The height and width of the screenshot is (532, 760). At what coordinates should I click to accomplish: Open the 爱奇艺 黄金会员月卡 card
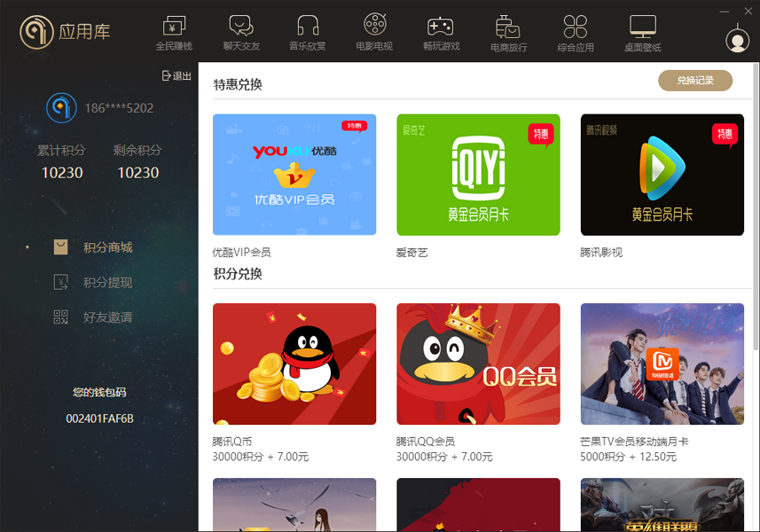(x=478, y=175)
